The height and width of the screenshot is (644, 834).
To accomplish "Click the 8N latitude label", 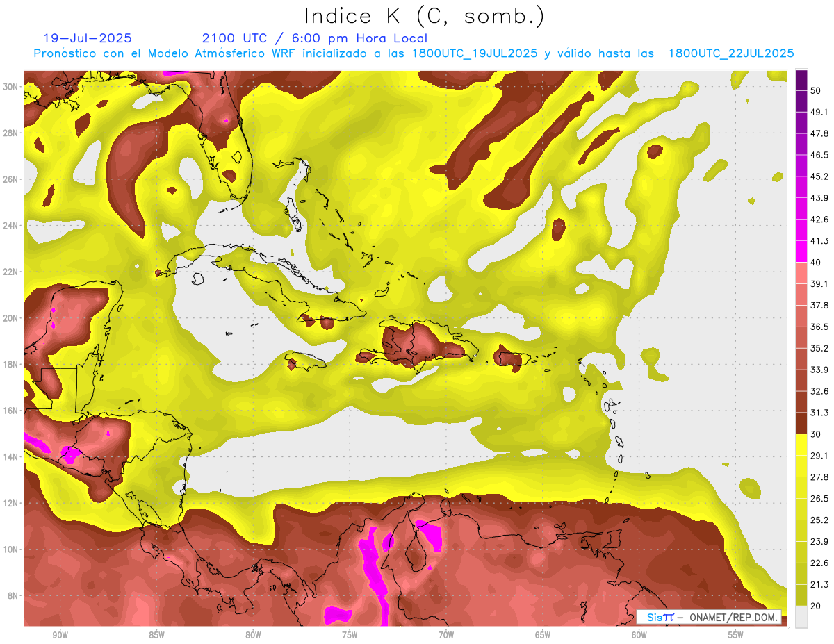I will [14, 596].
